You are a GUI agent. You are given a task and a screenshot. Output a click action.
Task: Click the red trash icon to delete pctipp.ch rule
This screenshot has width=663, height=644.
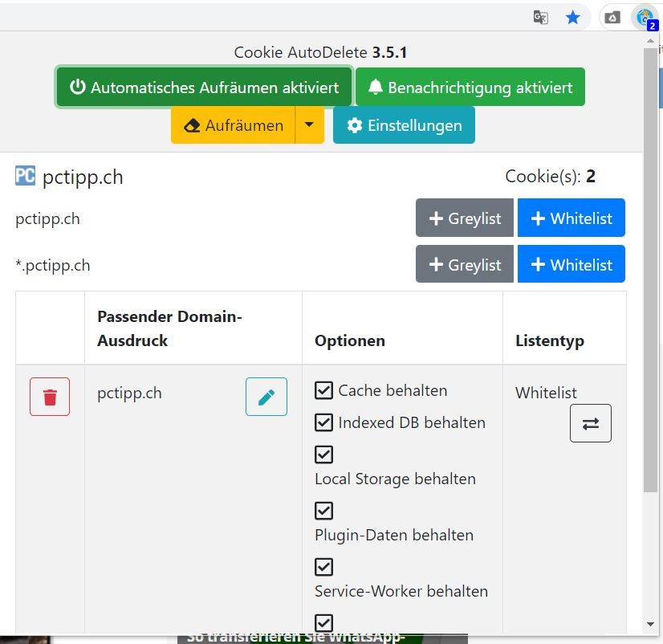pyautogui.click(x=49, y=396)
